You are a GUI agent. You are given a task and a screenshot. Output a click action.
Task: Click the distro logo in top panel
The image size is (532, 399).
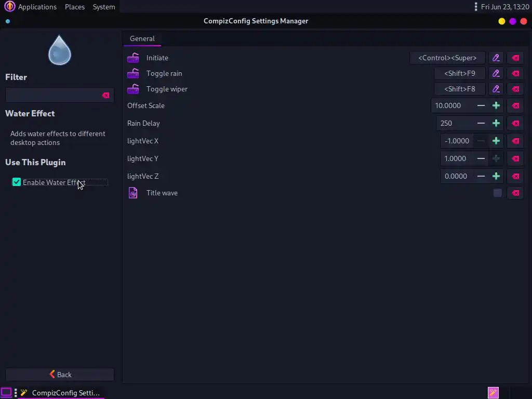coord(9,6)
